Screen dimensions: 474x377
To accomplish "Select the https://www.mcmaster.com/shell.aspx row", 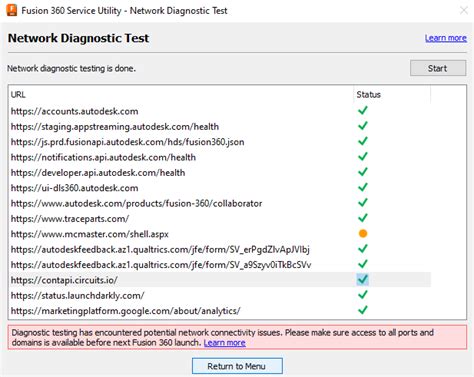I will pyautogui.click(x=220, y=234).
